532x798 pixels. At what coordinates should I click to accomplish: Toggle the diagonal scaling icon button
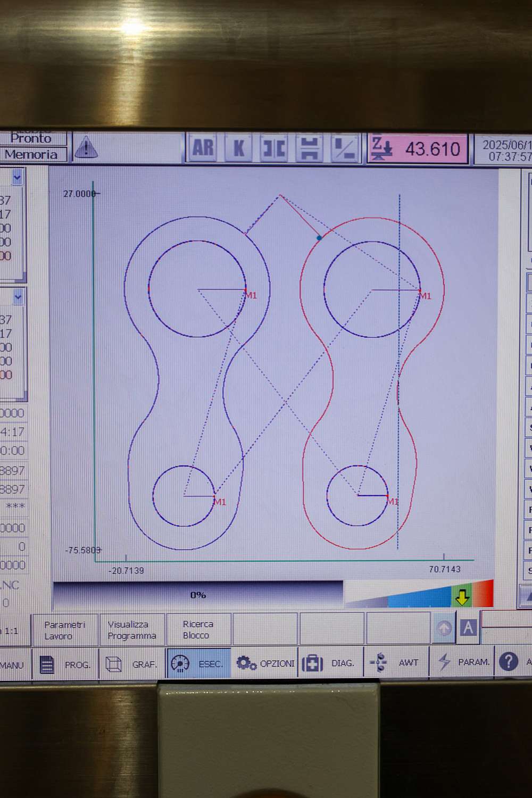pyautogui.click(x=344, y=148)
